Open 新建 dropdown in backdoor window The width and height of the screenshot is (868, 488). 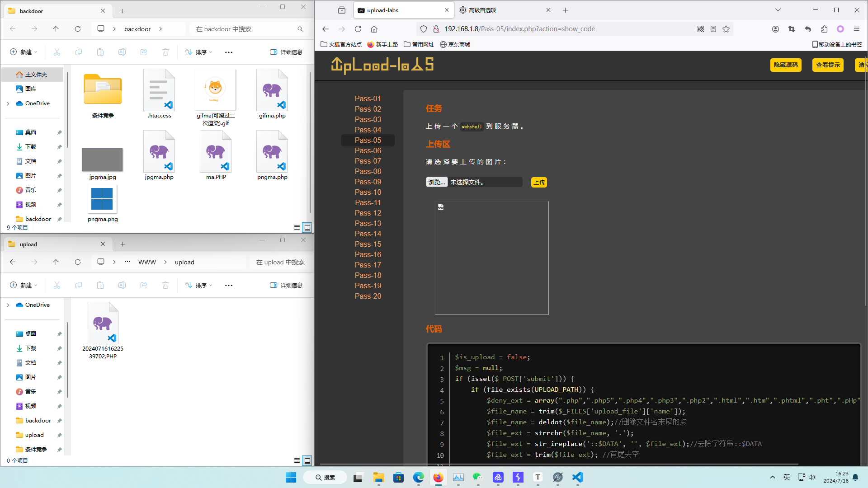pyautogui.click(x=24, y=52)
